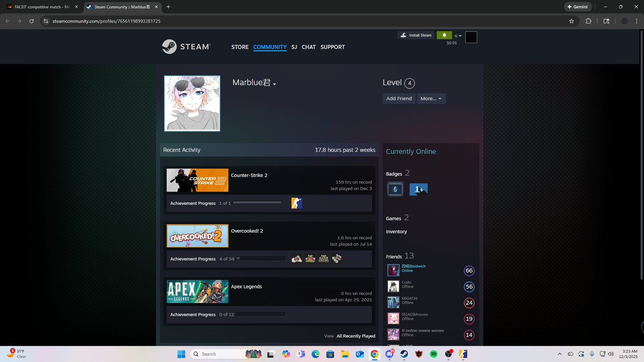Viewport: 644px width, 362px height.
Task: Click the browser back arrow
Action: tap(8, 21)
